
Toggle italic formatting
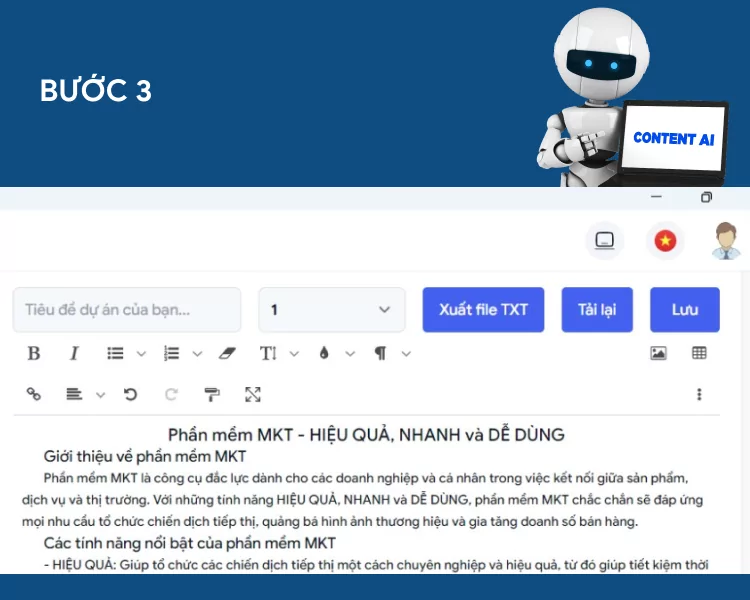click(74, 354)
